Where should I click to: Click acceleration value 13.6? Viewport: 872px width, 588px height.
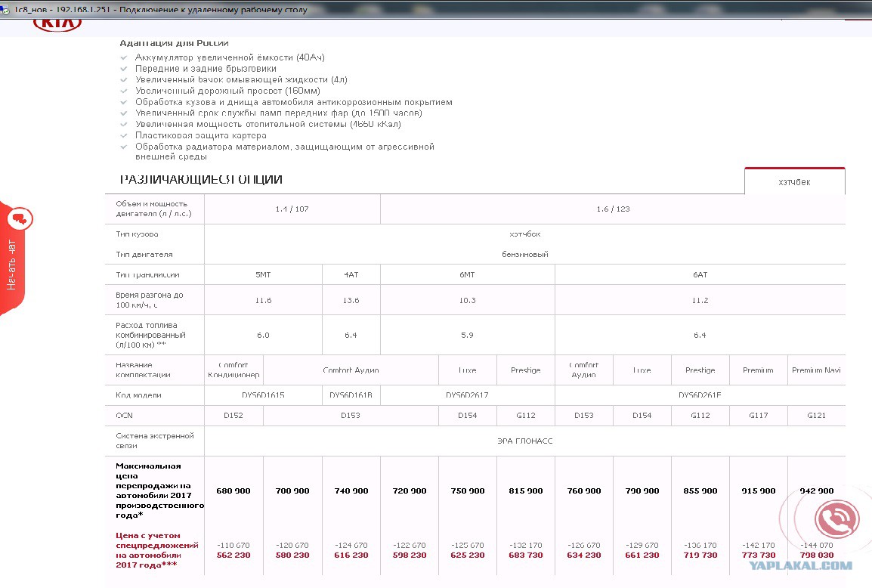[x=351, y=300]
